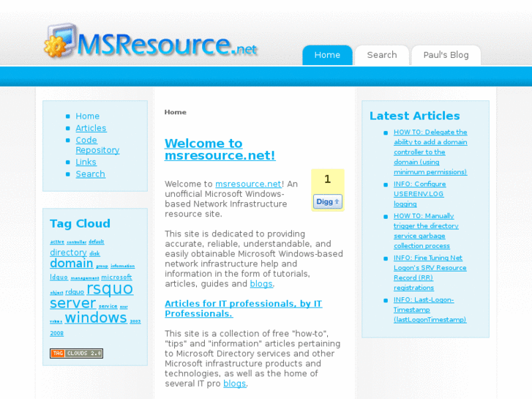Open the Home tab in top navigation
Screen dimensions: 532x399
pos(327,55)
